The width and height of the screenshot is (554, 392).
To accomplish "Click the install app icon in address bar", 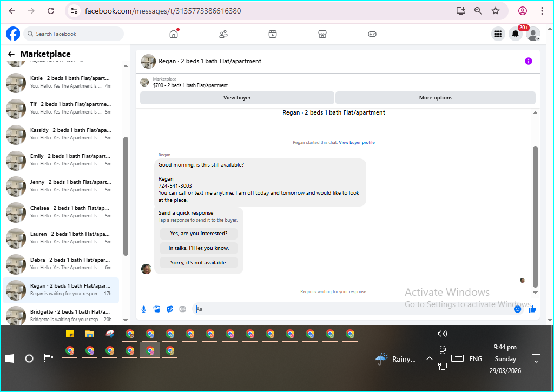I will (461, 11).
